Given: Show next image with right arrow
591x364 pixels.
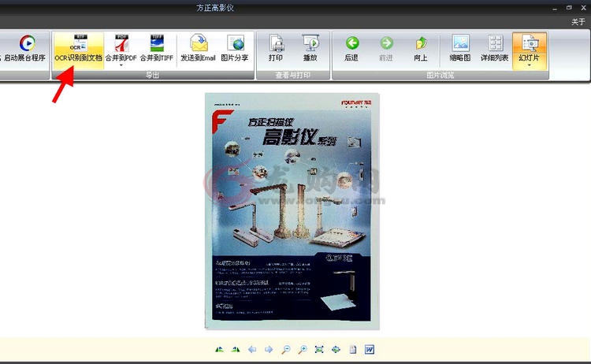Looking at the screenshot, I should pos(269,350).
